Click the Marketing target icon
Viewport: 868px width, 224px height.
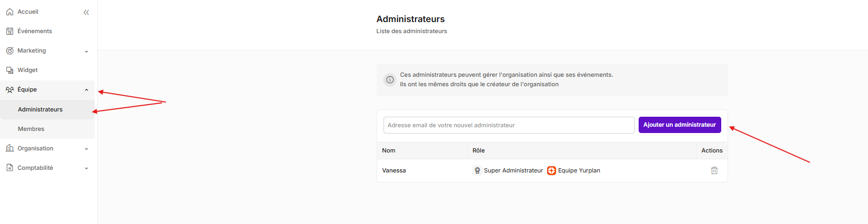[9, 50]
